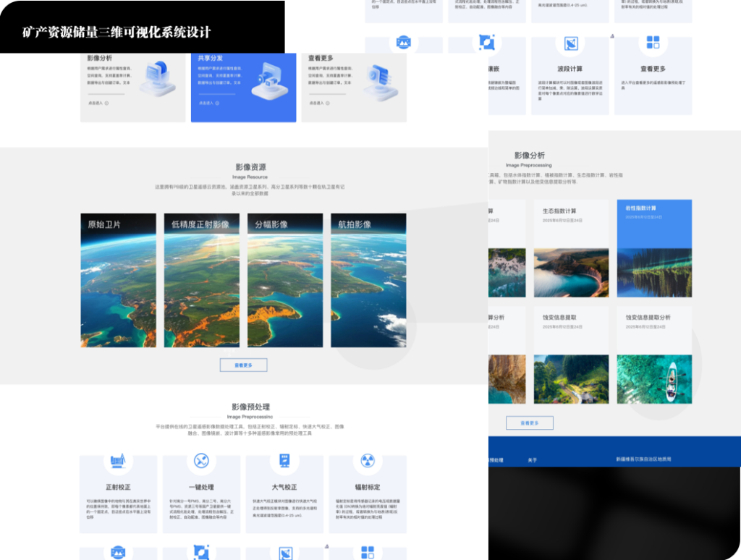Select the 分幅影像 image panel
The image size is (741, 560).
[284, 280]
